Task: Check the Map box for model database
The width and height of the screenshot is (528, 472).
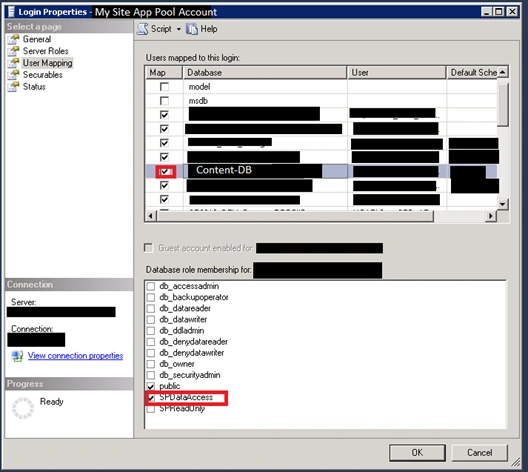Action: (164, 87)
